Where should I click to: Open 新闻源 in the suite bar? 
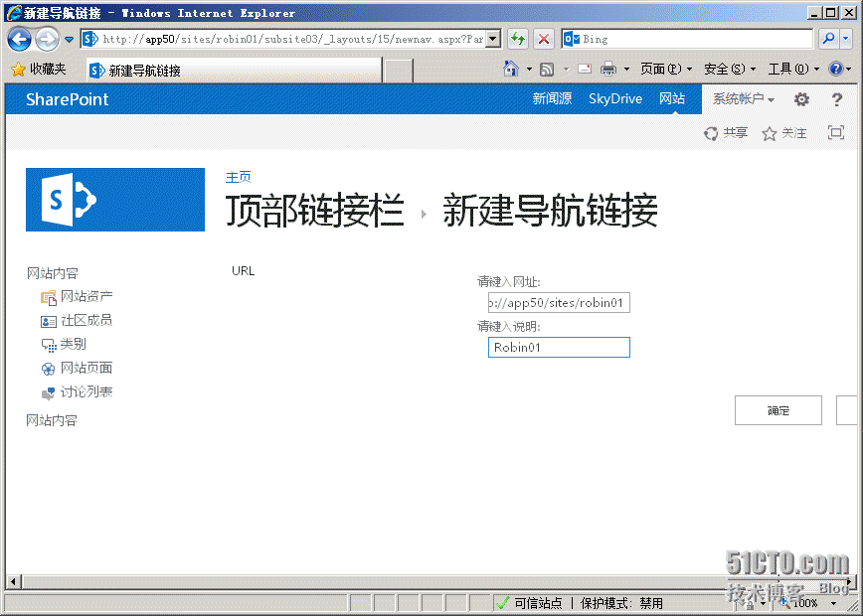(552, 99)
